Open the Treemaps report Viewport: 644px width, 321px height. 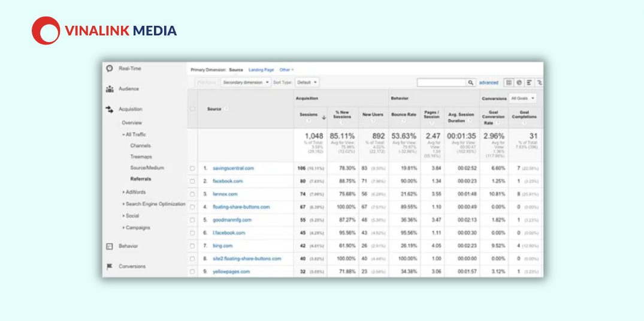pyautogui.click(x=141, y=157)
